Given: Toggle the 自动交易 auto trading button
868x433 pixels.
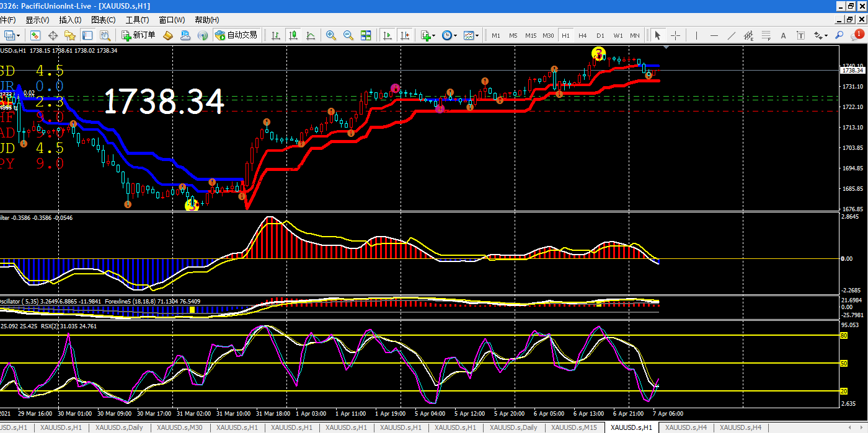Looking at the screenshot, I should point(236,35).
